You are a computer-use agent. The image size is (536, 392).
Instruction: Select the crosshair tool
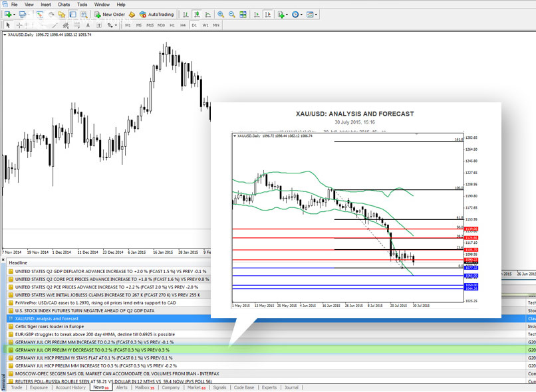pos(19,25)
